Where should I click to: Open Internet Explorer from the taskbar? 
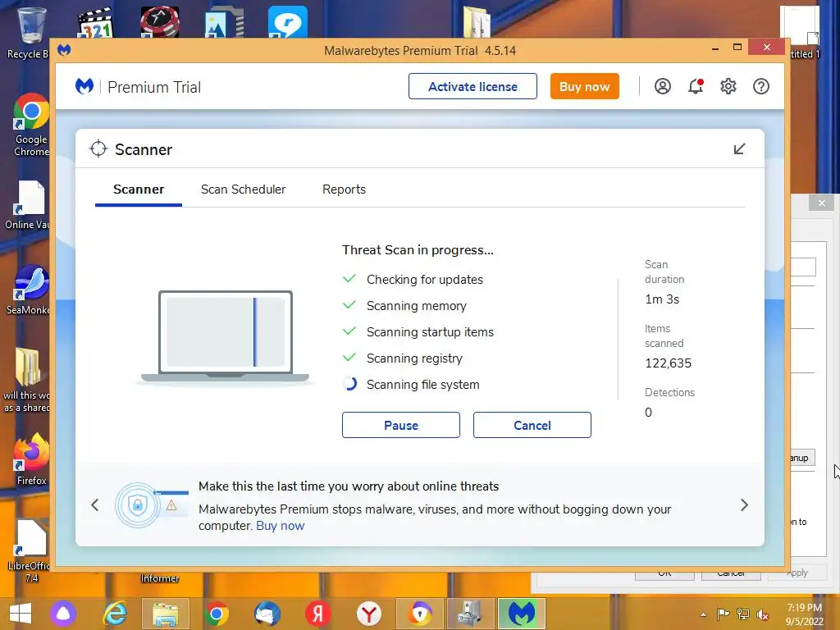point(115,614)
